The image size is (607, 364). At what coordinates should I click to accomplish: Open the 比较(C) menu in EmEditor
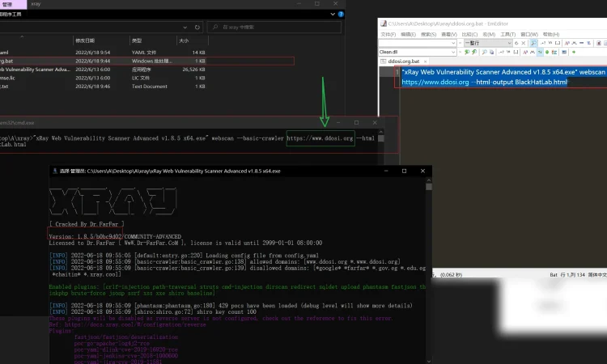469,35
